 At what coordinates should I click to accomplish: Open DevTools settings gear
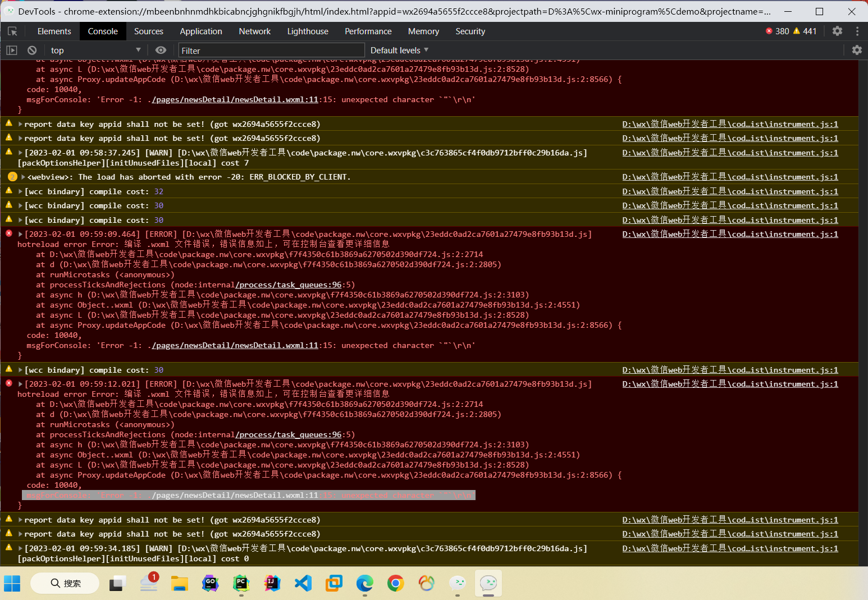[837, 31]
